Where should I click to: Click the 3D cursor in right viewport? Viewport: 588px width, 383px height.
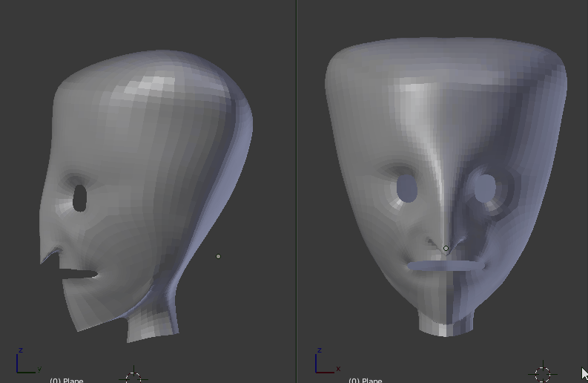tap(543, 373)
